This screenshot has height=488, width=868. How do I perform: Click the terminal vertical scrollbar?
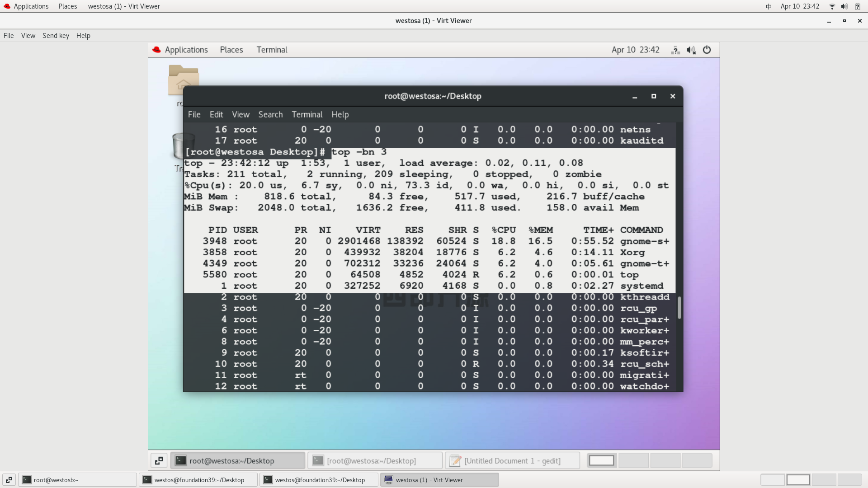pos(679,307)
